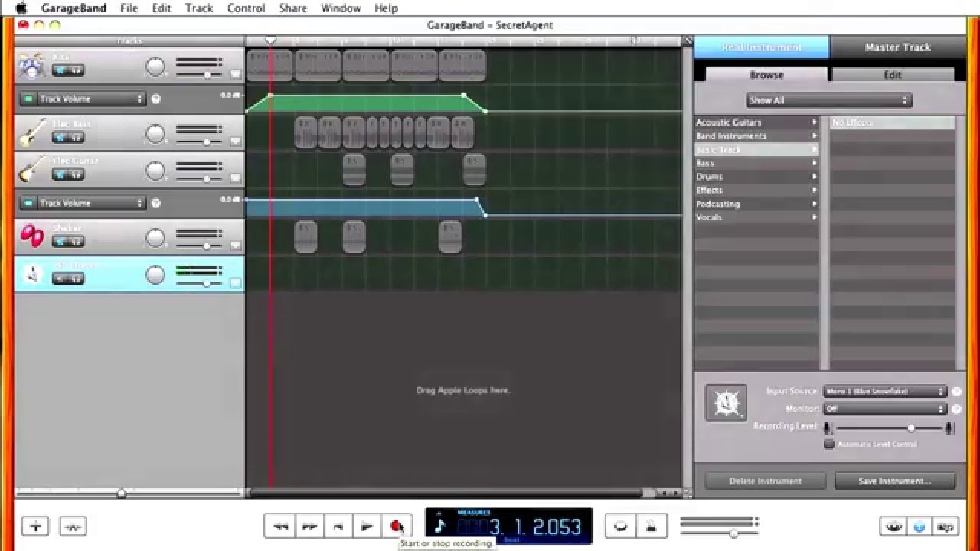Click the note icon in the LCD display
Screen dimensions: 980x551
(x=439, y=526)
